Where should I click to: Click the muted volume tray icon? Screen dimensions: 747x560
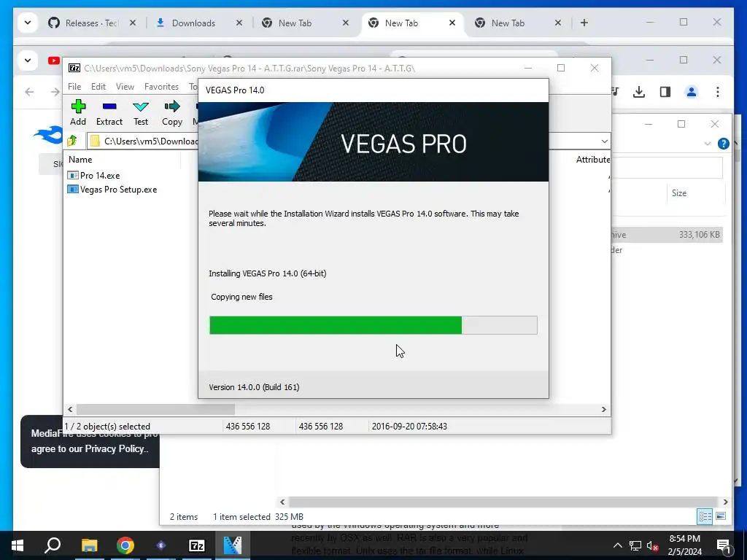(652, 545)
